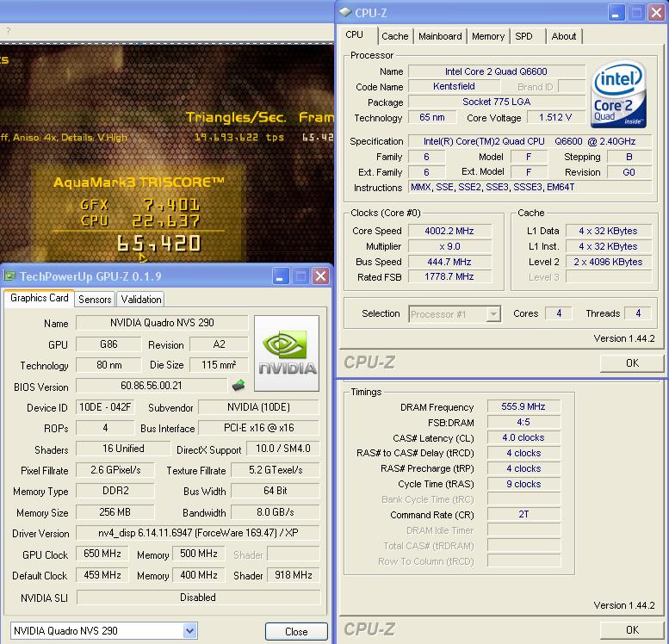Open the Processor #1 selection dropdown
Image resolution: width=669 pixels, height=644 pixels.
(x=493, y=314)
